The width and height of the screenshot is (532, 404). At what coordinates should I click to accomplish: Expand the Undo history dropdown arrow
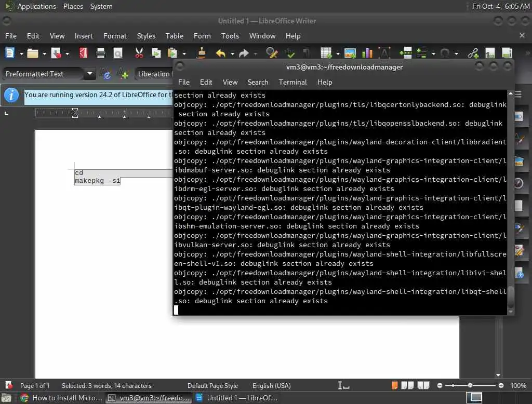click(x=232, y=53)
